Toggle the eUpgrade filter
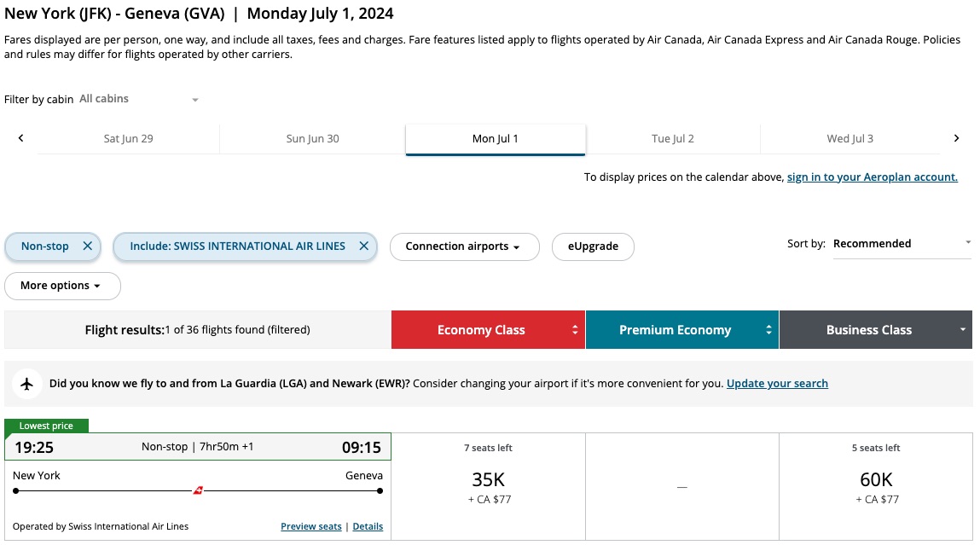 pyautogui.click(x=593, y=246)
